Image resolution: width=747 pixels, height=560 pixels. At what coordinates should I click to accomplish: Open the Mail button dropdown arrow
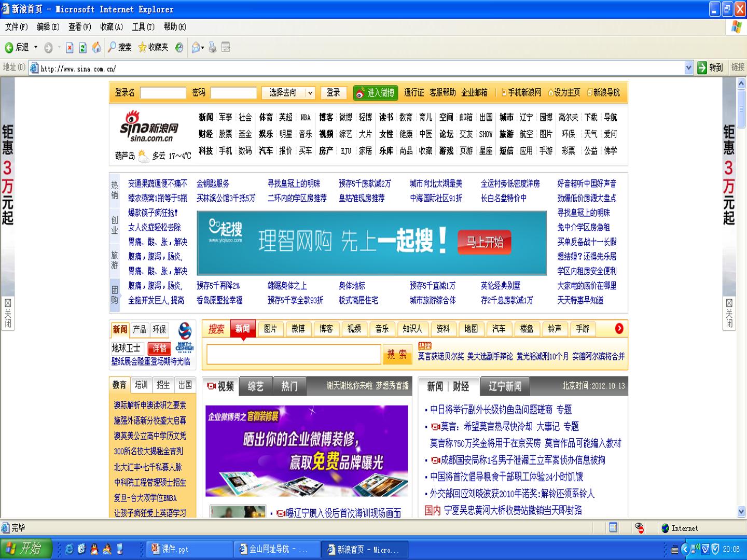point(202,48)
